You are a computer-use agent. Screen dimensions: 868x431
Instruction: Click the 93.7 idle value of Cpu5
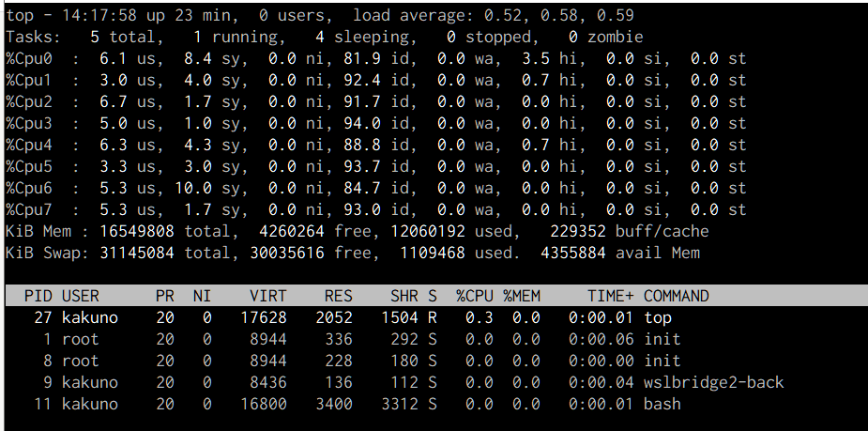click(361, 166)
